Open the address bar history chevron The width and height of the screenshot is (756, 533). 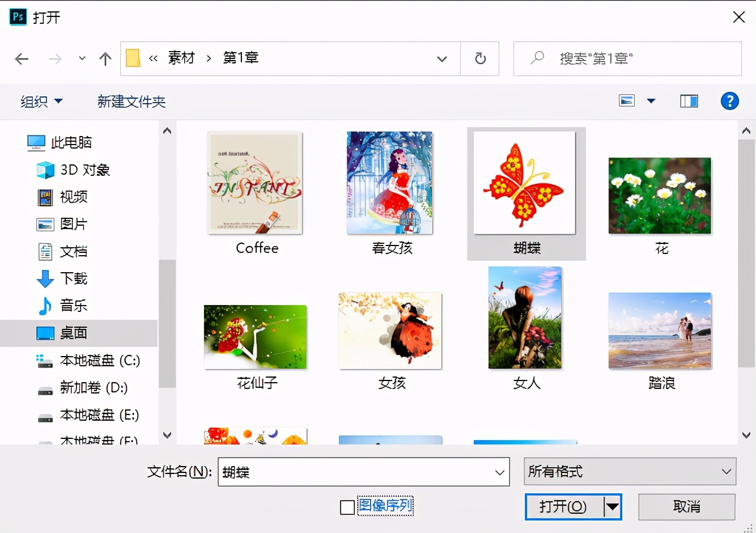(441, 58)
